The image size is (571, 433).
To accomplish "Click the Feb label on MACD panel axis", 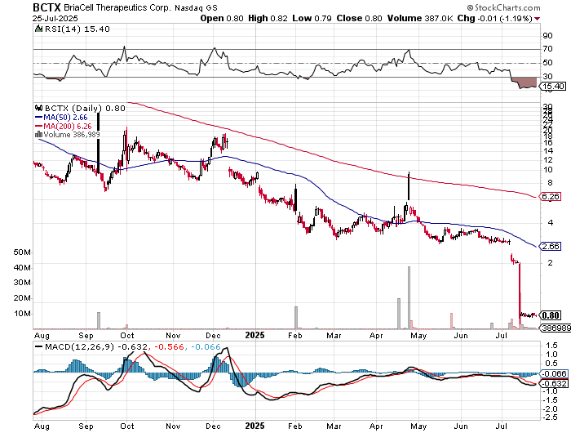I will (x=295, y=426).
